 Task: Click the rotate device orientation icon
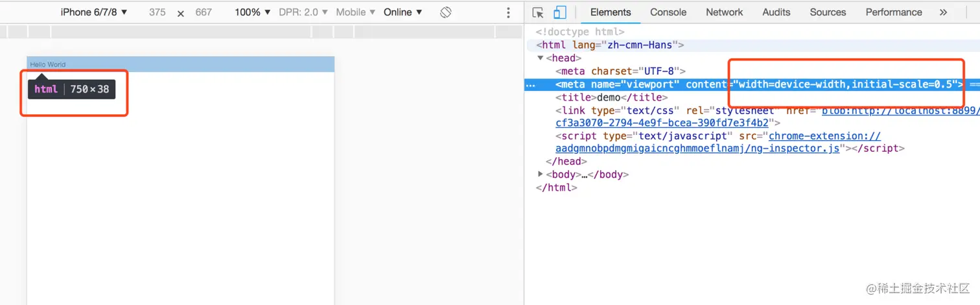[445, 12]
